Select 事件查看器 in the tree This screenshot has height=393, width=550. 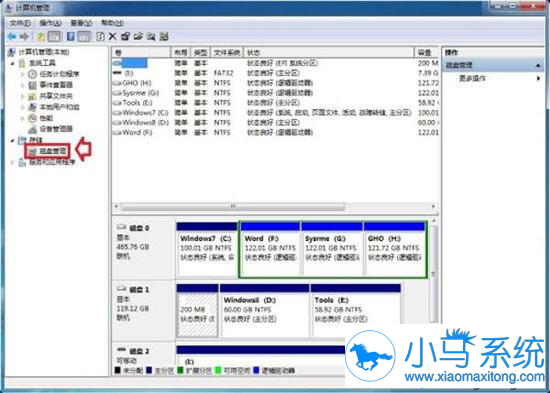click(x=56, y=85)
